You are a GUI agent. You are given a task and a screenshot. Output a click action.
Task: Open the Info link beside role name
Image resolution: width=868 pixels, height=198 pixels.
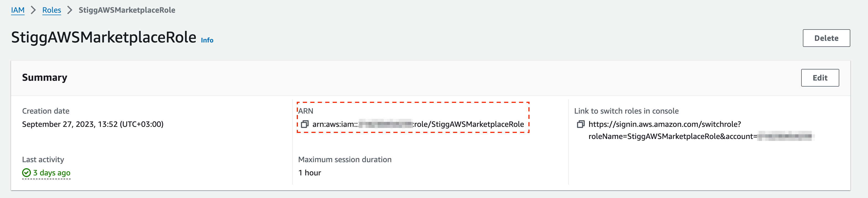(207, 40)
